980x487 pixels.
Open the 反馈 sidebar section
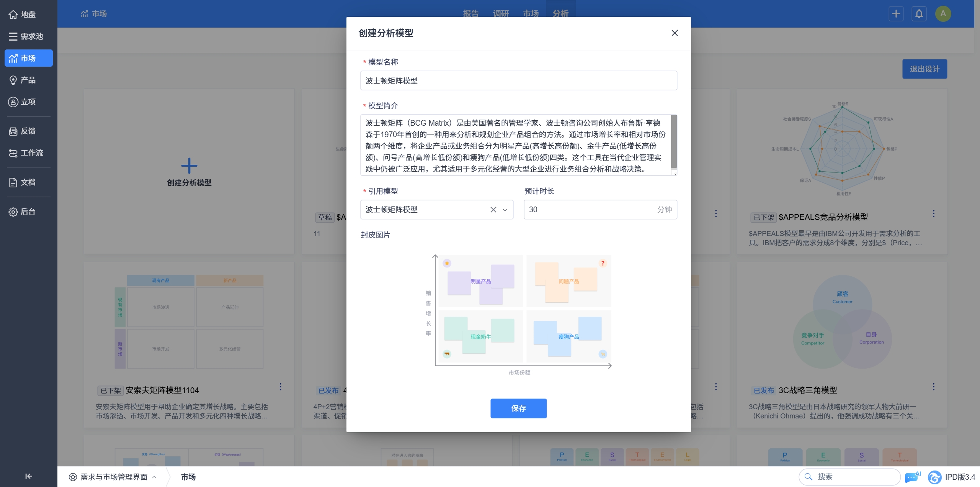pos(23,131)
